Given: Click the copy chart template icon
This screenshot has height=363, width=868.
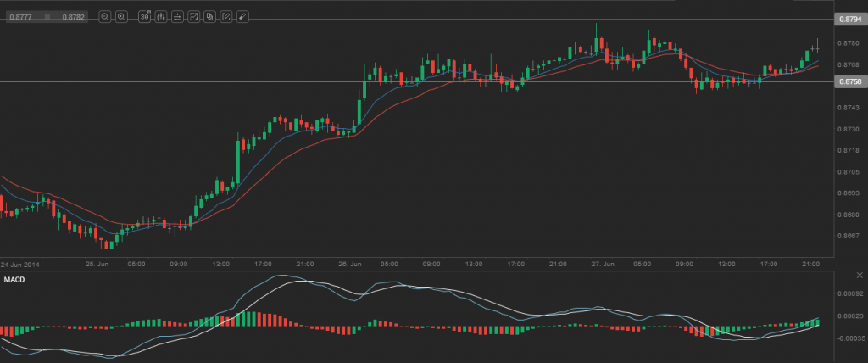Looking at the screenshot, I should 209,16.
